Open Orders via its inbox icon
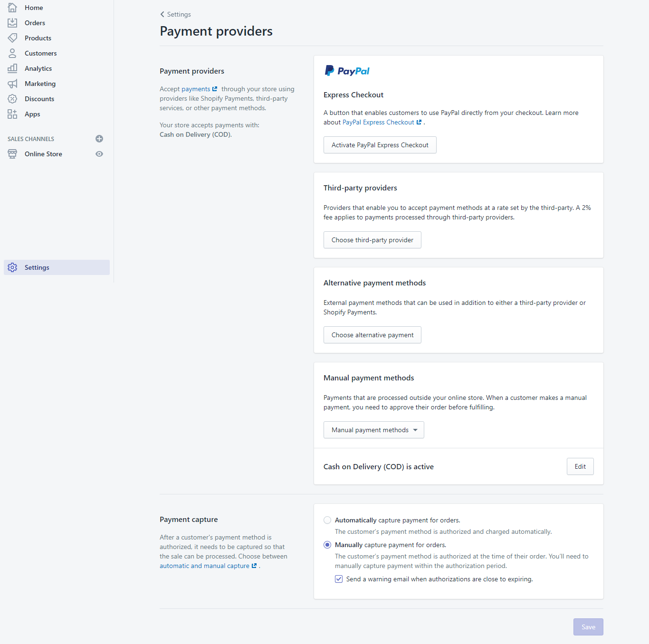649x644 pixels. pos(12,23)
